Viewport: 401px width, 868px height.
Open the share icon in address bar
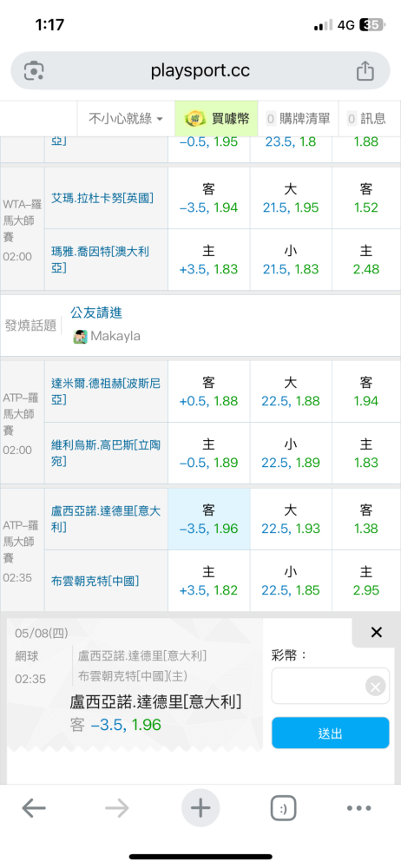point(365,71)
